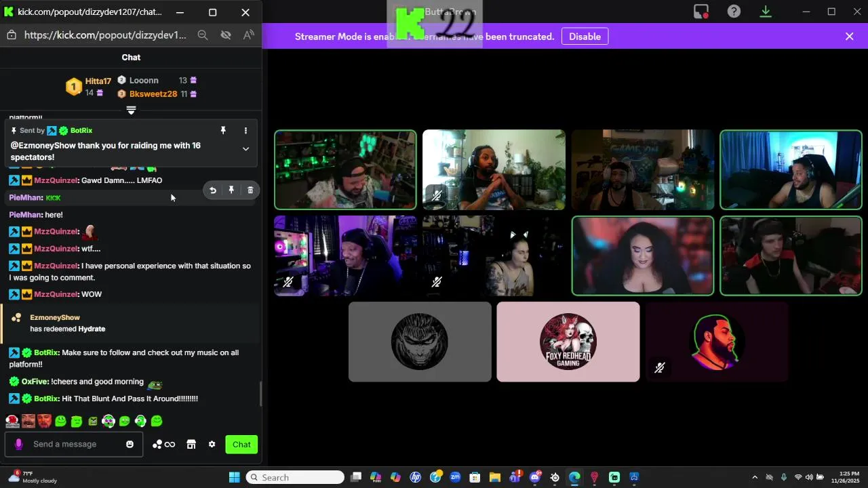
Task: Click Discord download update arrow
Action: (x=766, y=12)
